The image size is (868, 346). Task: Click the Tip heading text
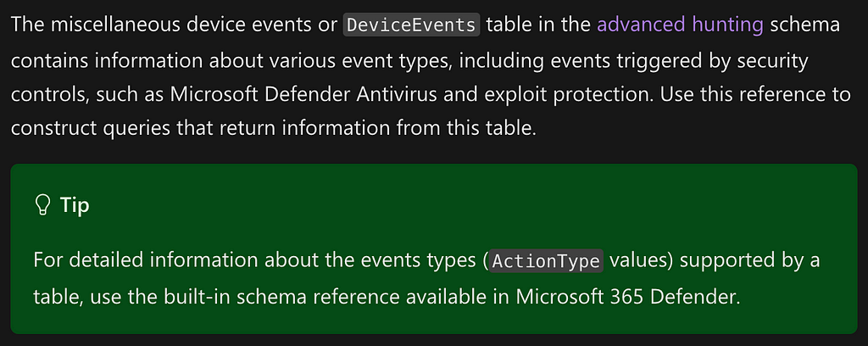coord(75,205)
